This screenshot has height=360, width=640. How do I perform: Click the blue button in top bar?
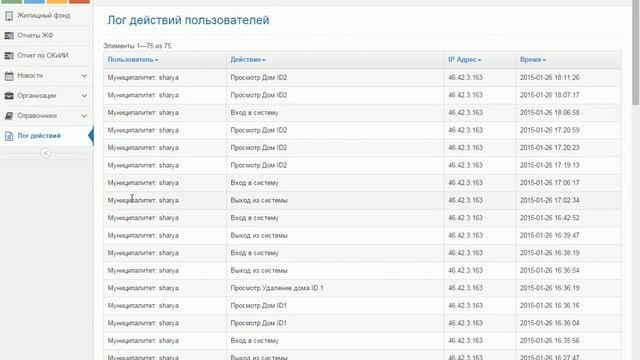pos(34,2)
